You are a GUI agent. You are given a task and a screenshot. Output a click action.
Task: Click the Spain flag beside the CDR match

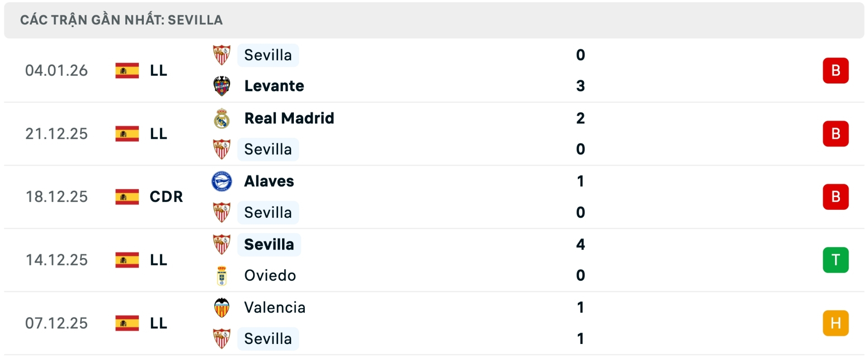pos(127,197)
